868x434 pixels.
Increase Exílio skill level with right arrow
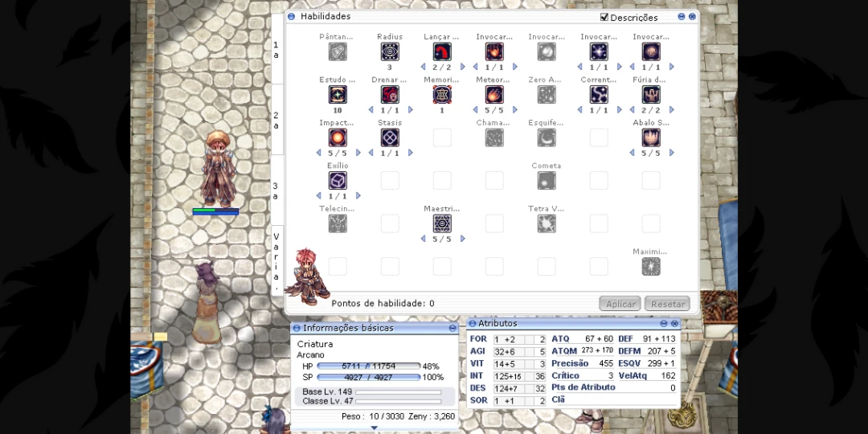[358, 196]
